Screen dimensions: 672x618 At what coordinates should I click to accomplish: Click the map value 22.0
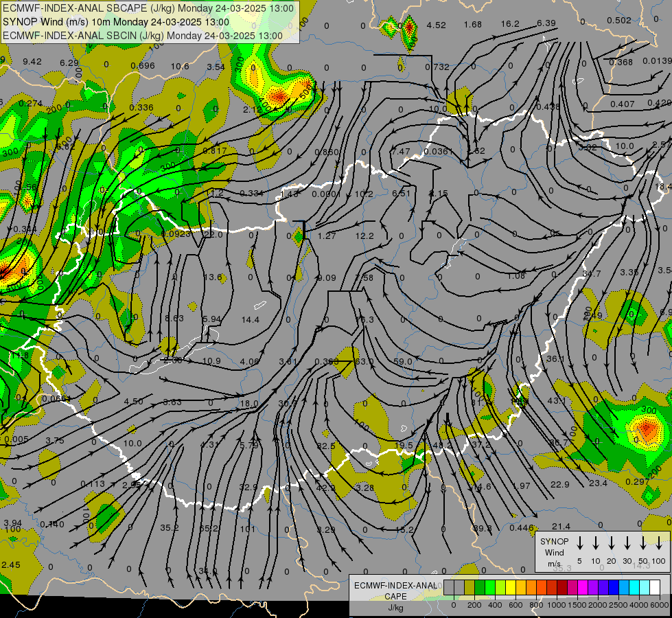(213, 235)
